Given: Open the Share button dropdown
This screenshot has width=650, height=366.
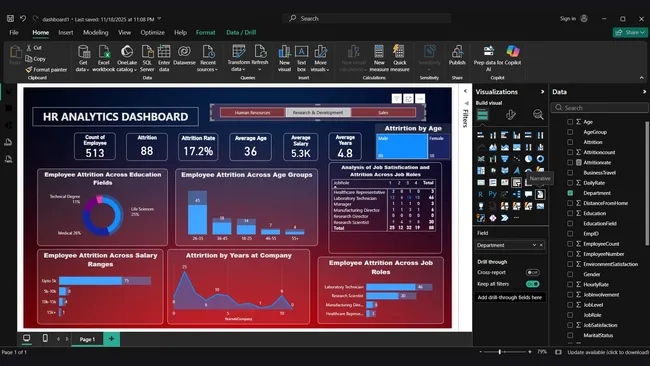Looking at the screenshot, I should (x=630, y=32).
